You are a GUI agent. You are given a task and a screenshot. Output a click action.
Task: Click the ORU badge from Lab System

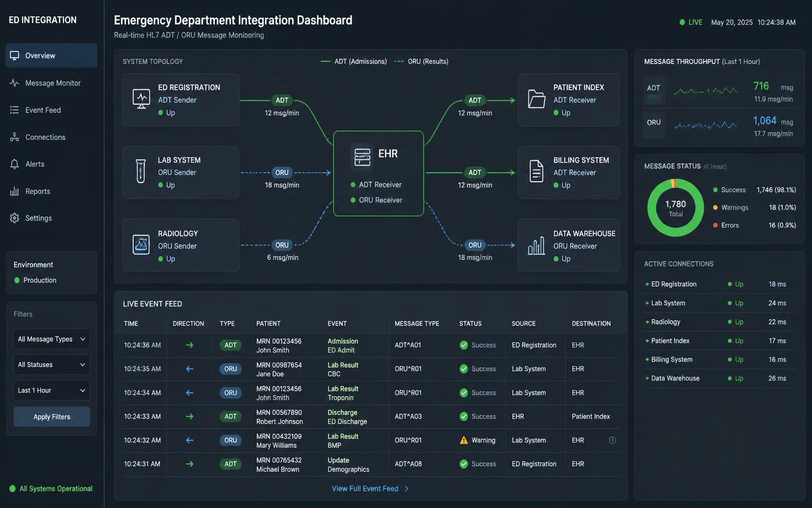pos(282,173)
